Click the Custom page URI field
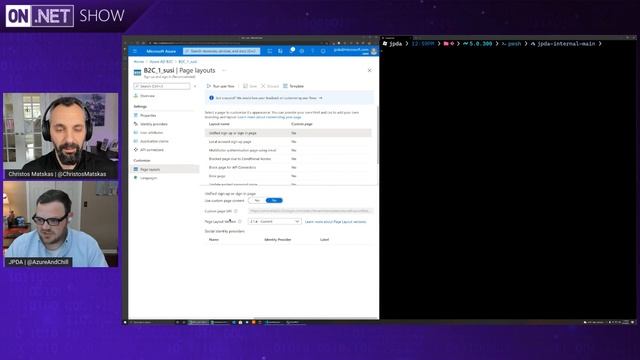The width and height of the screenshot is (640, 360). click(310, 211)
